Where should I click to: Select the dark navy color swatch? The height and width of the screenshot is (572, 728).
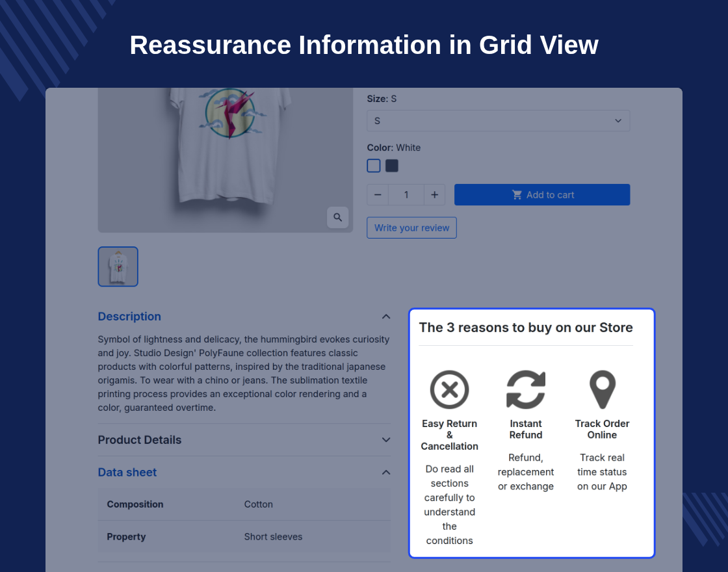(x=392, y=166)
